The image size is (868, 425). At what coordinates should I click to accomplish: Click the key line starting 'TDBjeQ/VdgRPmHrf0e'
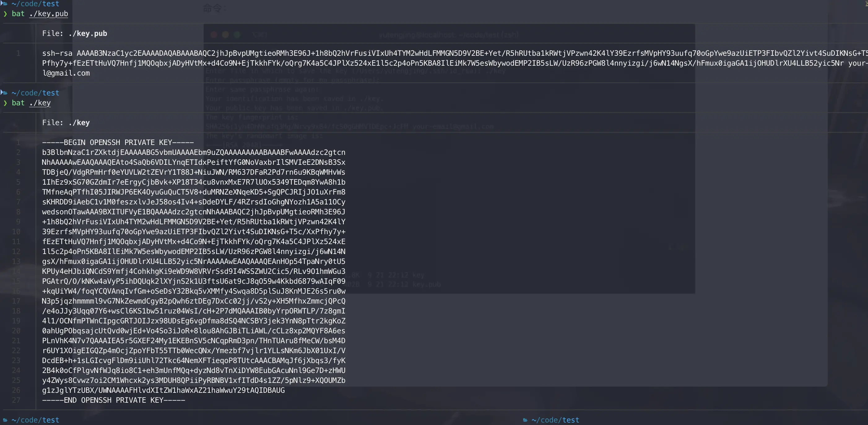pyautogui.click(x=194, y=172)
